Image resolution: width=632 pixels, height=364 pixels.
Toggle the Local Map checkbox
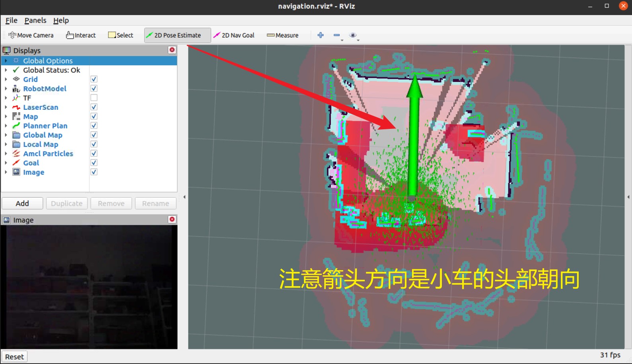(94, 144)
